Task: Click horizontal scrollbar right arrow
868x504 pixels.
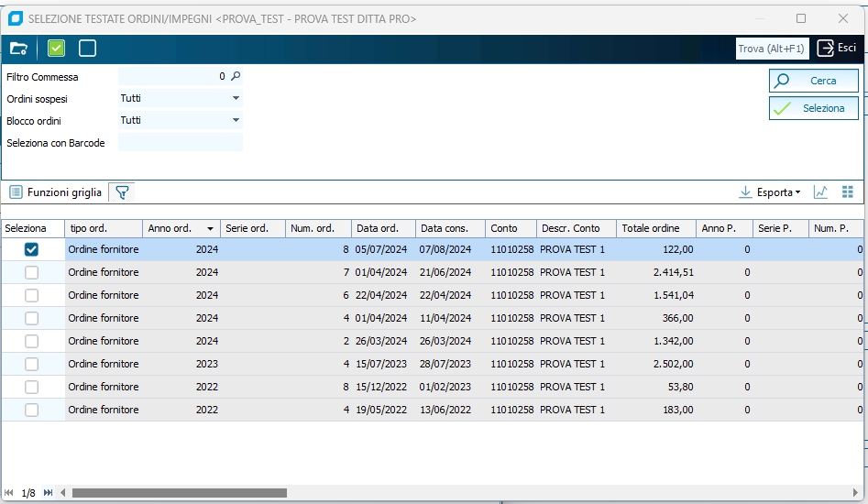Action: coord(855,492)
